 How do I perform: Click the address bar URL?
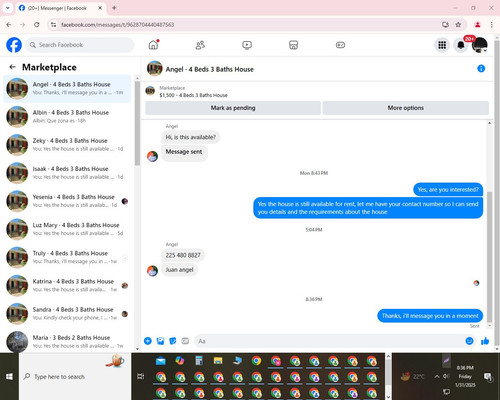117,25
